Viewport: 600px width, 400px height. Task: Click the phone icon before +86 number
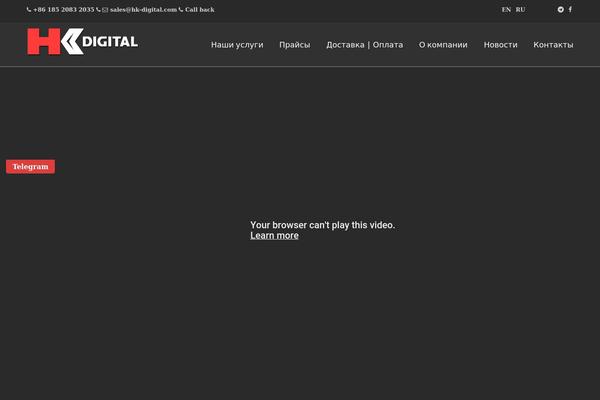tap(29, 10)
